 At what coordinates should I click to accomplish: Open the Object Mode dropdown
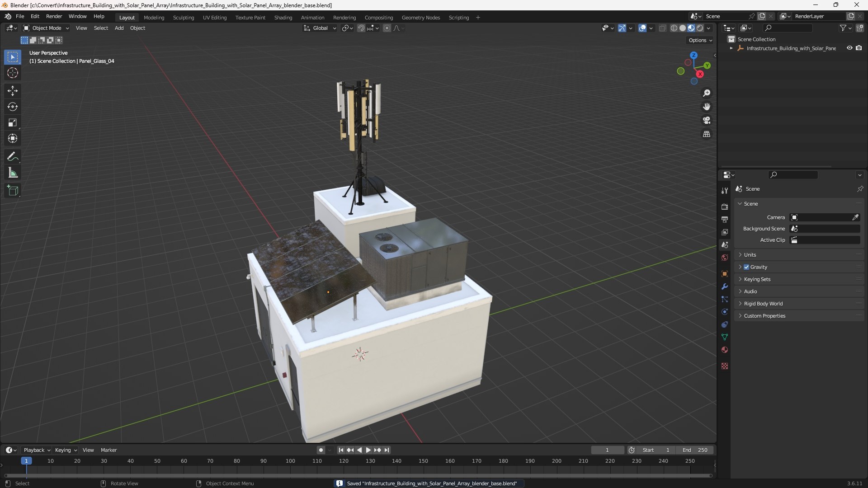46,28
